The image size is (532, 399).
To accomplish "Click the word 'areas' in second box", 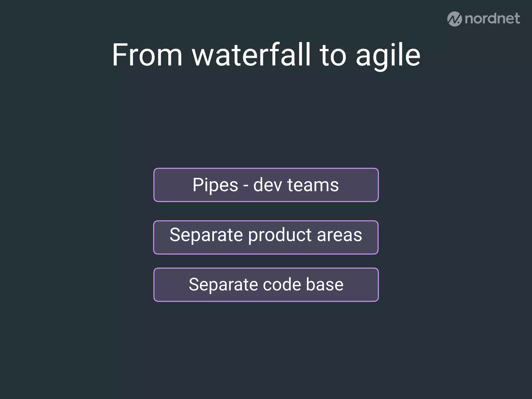I will [x=339, y=235].
